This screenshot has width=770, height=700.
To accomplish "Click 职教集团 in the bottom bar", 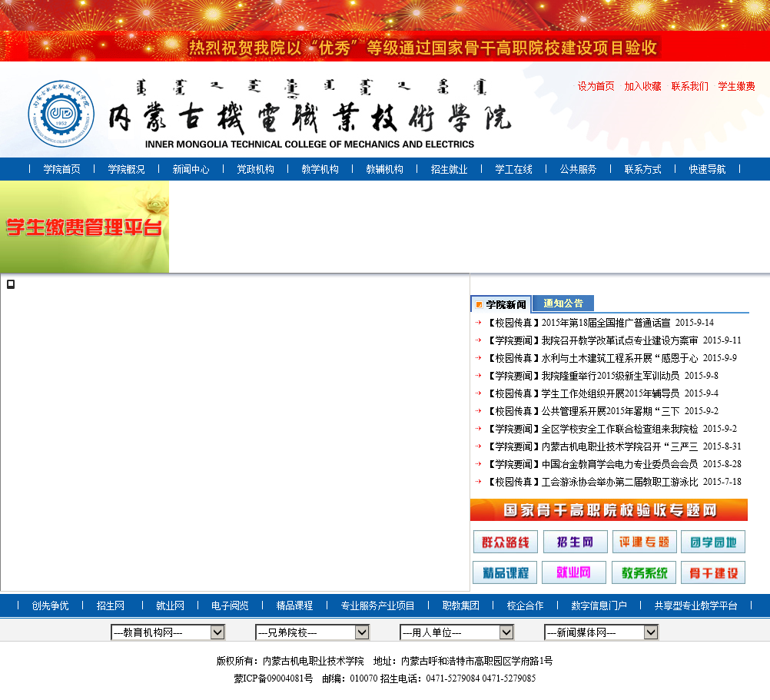I will pos(460,605).
